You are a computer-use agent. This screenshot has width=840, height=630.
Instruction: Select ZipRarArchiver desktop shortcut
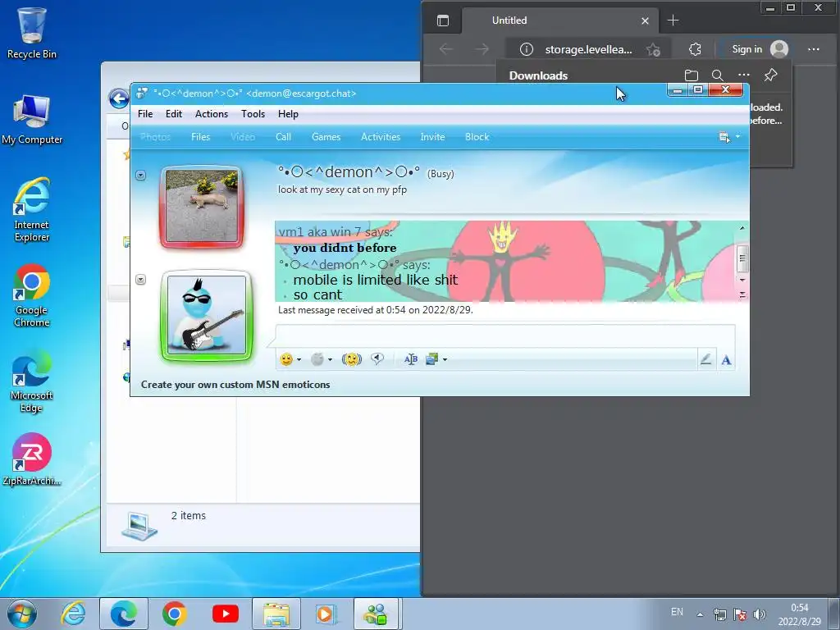(x=32, y=459)
